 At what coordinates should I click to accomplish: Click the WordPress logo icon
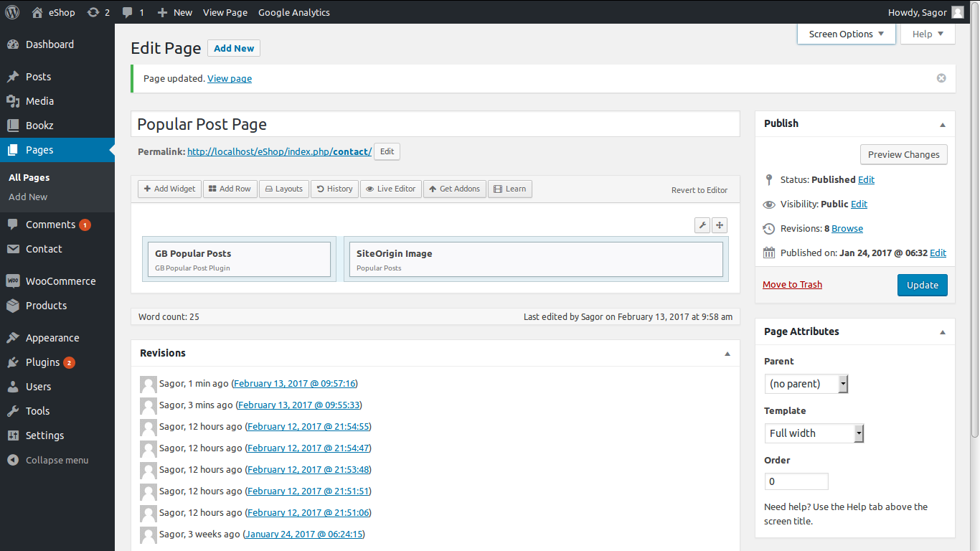(12, 12)
